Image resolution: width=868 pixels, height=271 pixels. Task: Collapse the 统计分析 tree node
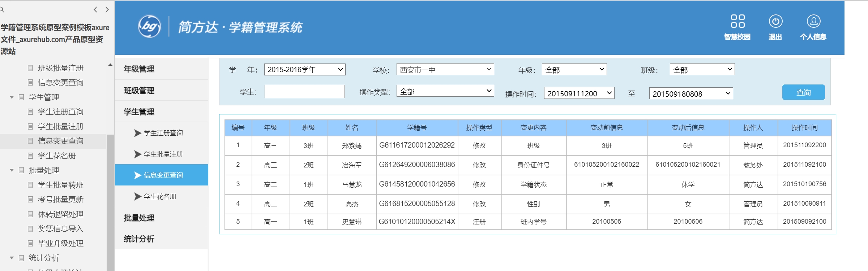(12, 258)
